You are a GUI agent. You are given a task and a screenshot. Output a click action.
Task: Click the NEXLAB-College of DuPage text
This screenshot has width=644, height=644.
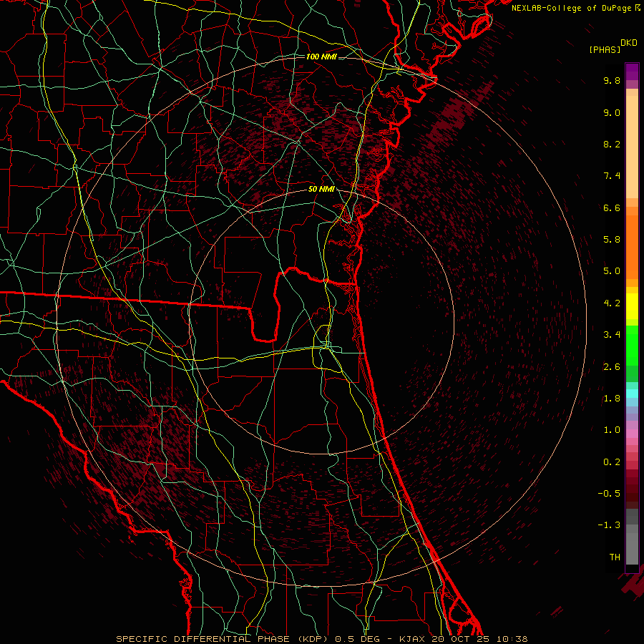[572, 7]
